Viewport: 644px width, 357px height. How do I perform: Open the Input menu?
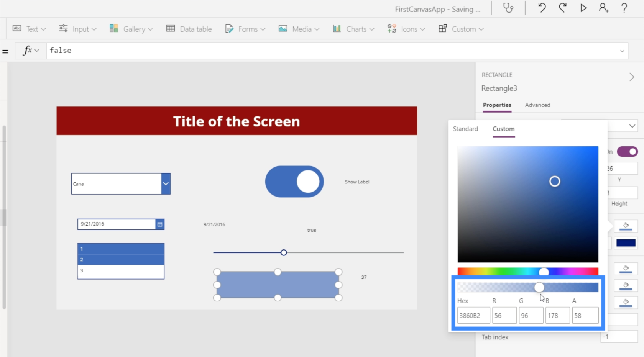[x=77, y=29]
